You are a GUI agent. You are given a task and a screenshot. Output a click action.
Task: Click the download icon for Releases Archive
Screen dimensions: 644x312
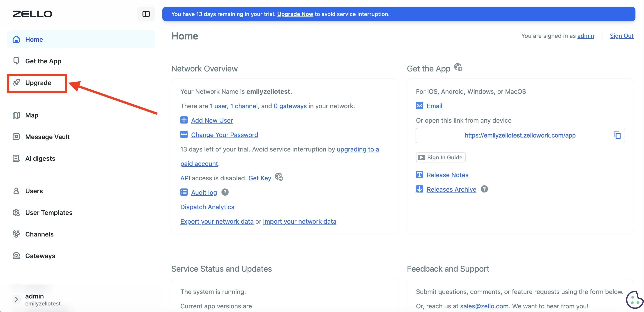419,189
